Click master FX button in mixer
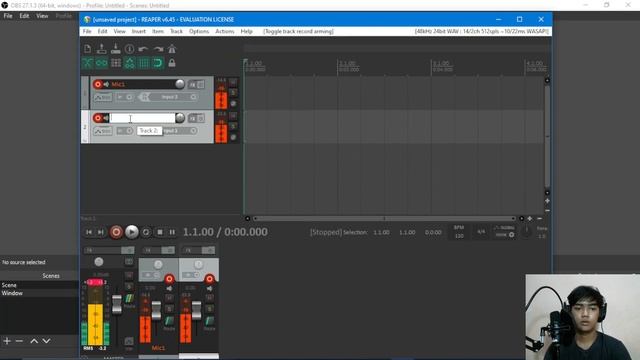 pyautogui.click(x=103, y=250)
